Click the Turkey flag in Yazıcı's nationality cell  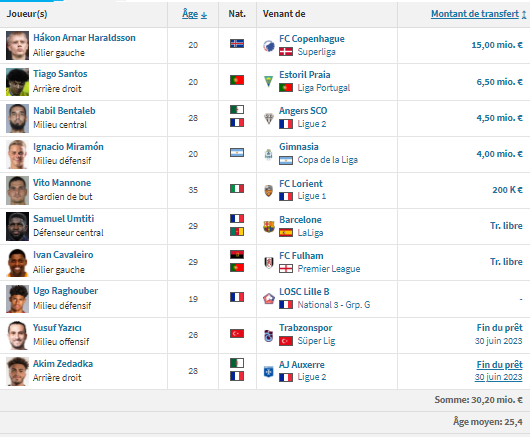pyautogui.click(x=237, y=334)
